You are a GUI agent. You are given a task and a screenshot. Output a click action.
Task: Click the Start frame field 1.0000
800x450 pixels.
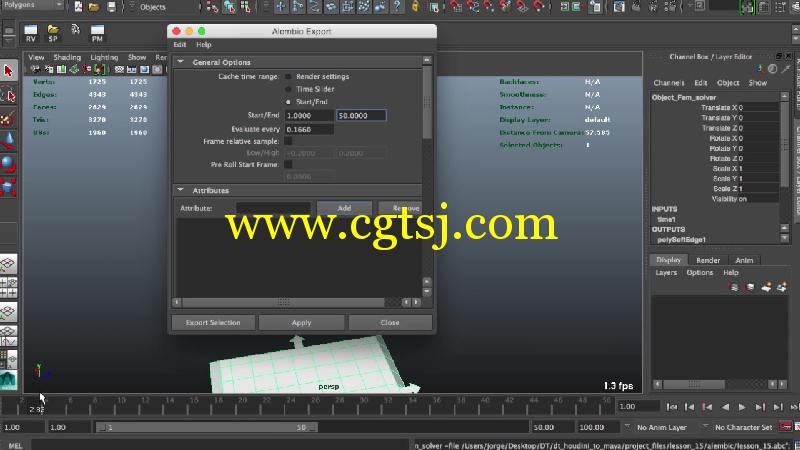point(309,116)
